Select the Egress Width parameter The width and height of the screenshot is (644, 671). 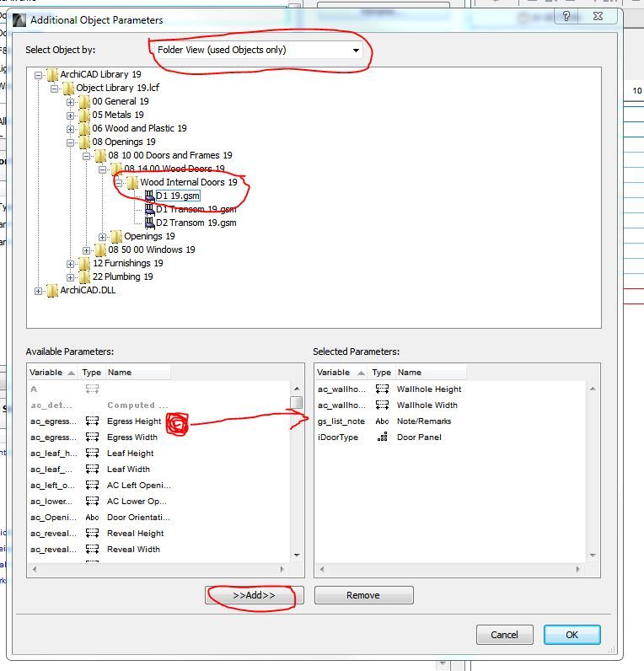click(132, 437)
